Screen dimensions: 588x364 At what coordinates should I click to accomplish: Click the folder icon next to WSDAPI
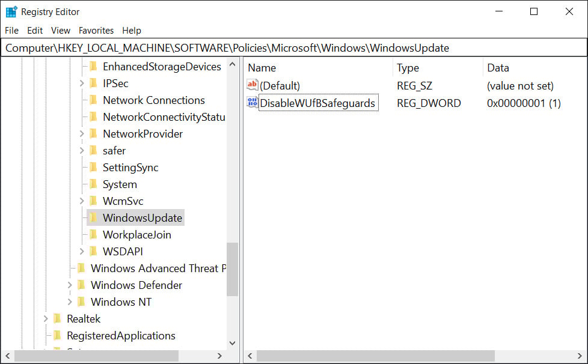93,251
